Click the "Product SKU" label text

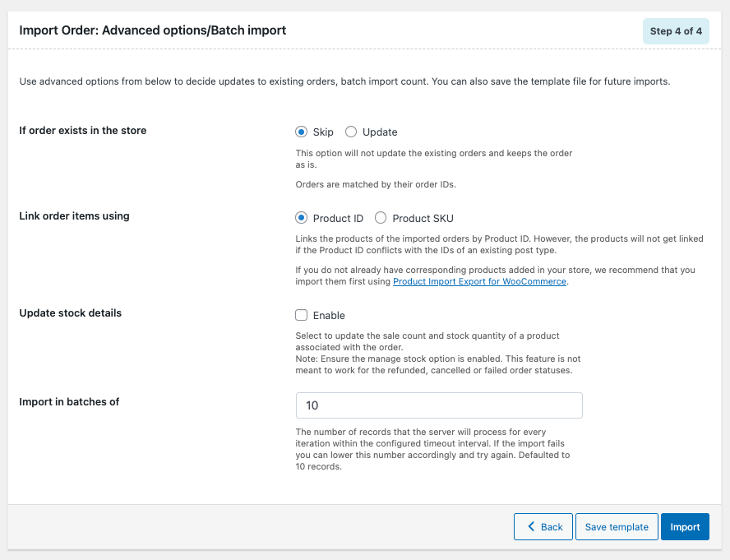[423, 218]
